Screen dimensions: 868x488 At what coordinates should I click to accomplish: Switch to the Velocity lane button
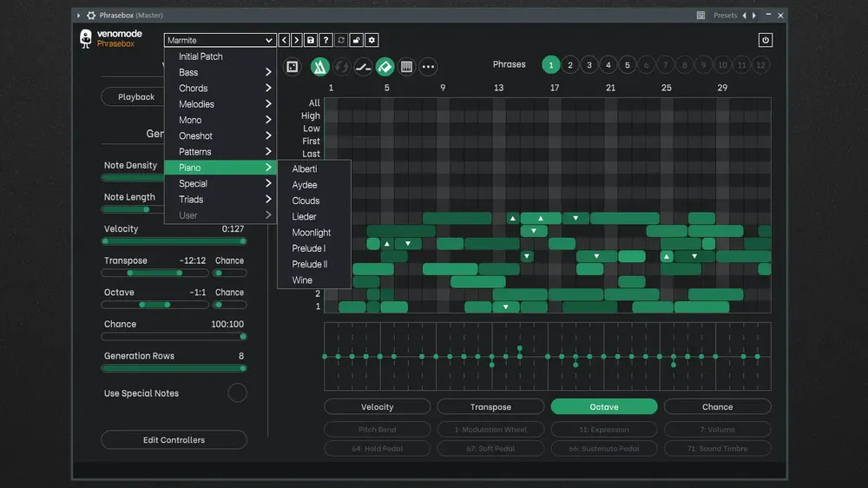point(377,406)
